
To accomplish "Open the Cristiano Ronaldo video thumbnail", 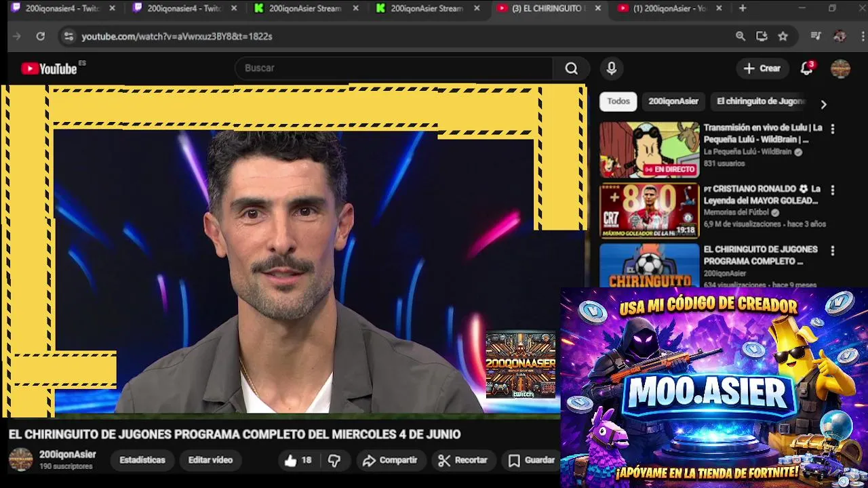I will [x=649, y=211].
